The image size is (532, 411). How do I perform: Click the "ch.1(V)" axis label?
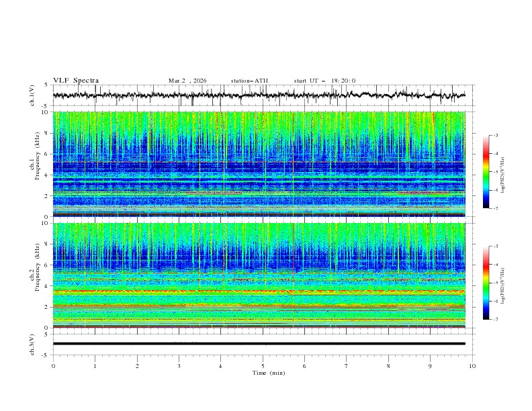coord(32,95)
